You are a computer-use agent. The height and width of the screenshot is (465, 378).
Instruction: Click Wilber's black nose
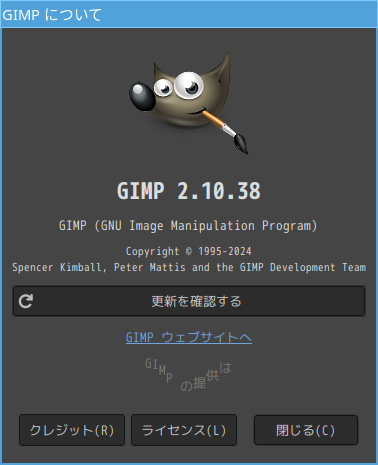click(143, 97)
